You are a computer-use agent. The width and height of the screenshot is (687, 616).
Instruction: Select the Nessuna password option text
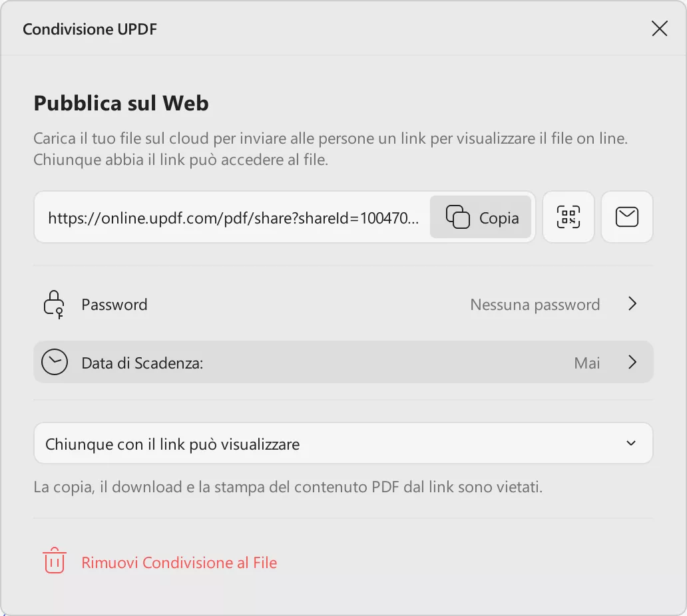click(x=535, y=304)
